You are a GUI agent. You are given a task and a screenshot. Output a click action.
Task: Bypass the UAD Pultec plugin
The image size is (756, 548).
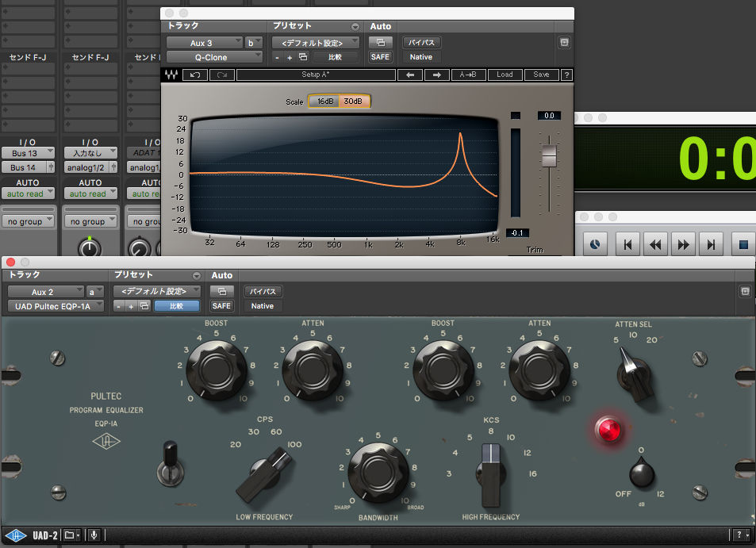[x=263, y=291]
